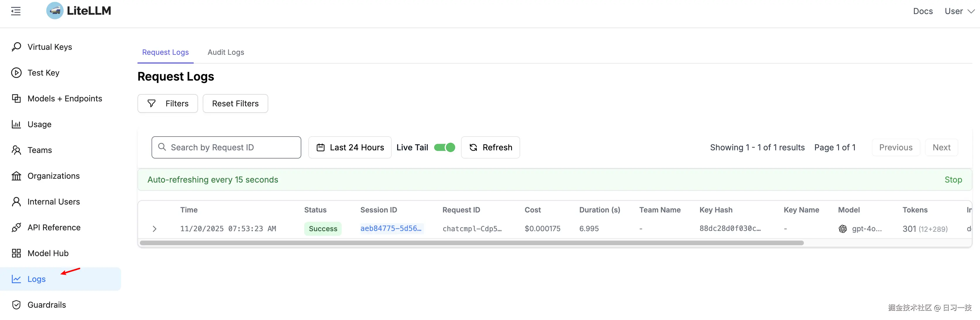
Task: Collapse the sidebar using the menu icon
Action: pos(16,11)
